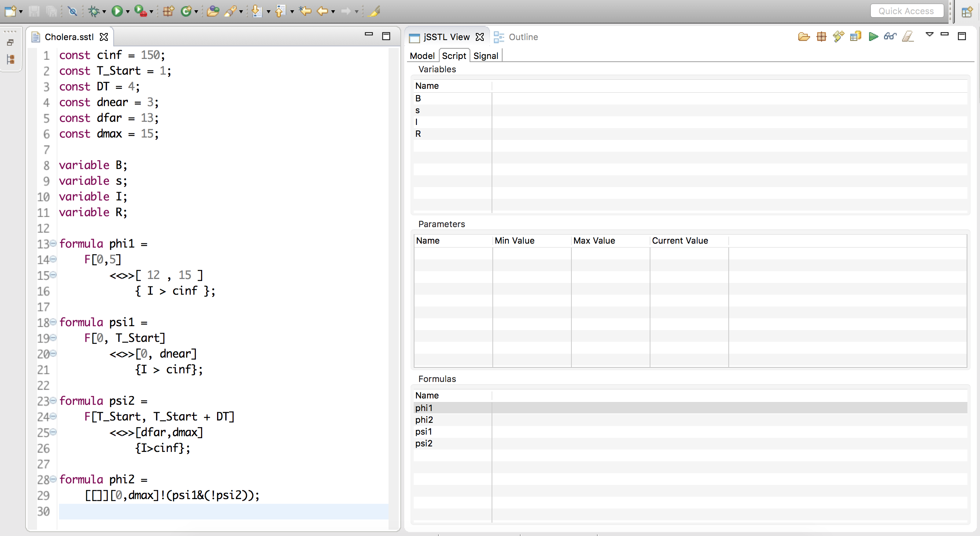Collapse the psi2 formula fold on line 23
980x536 pixels.
(53, 400)
